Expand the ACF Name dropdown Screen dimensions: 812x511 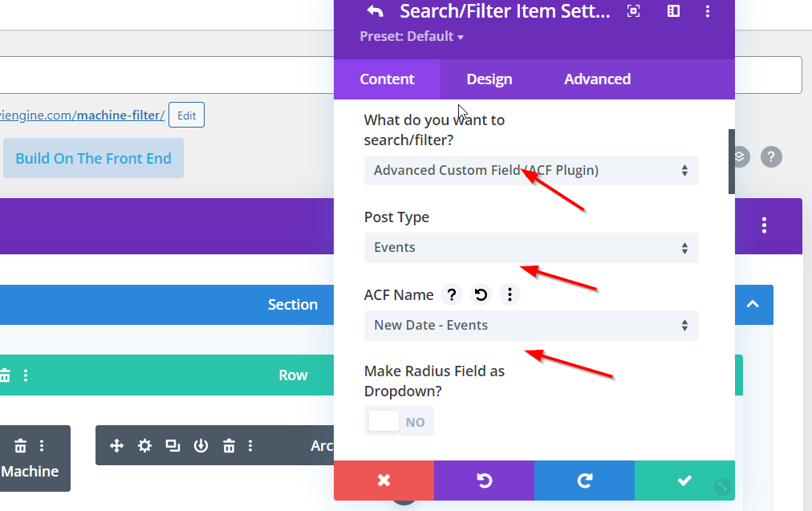[x=530, y=326]
